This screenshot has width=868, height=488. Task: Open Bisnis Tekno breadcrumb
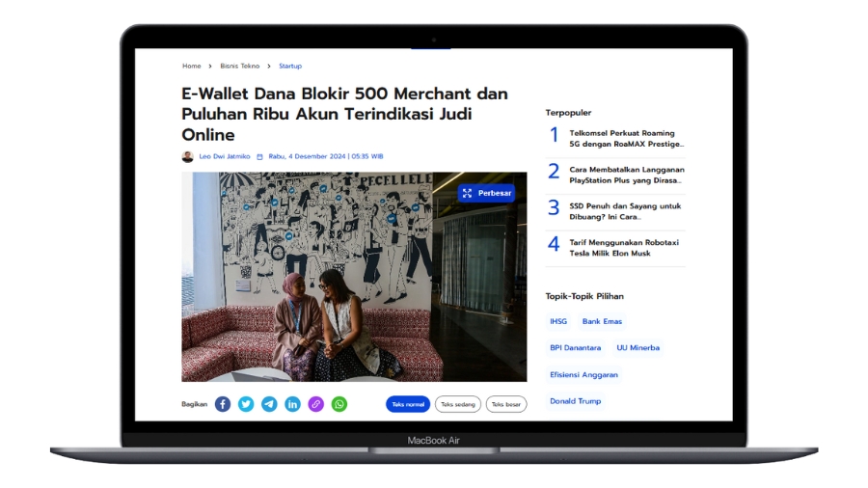[x=240, y=66]
